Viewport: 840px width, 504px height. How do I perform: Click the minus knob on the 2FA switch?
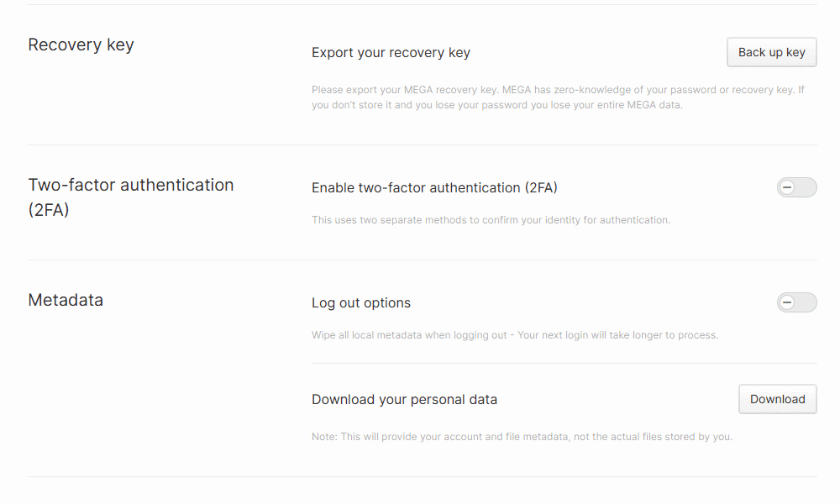(x=787, y=187)
